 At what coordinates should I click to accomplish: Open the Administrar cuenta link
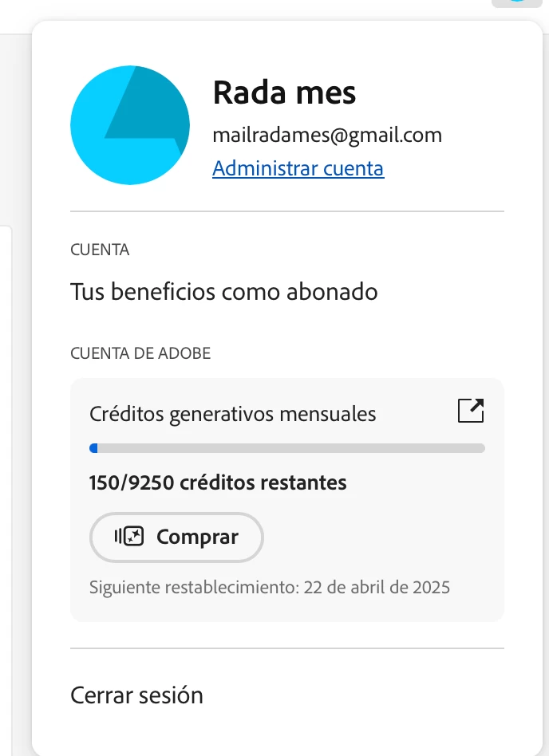tap(298, 168)
